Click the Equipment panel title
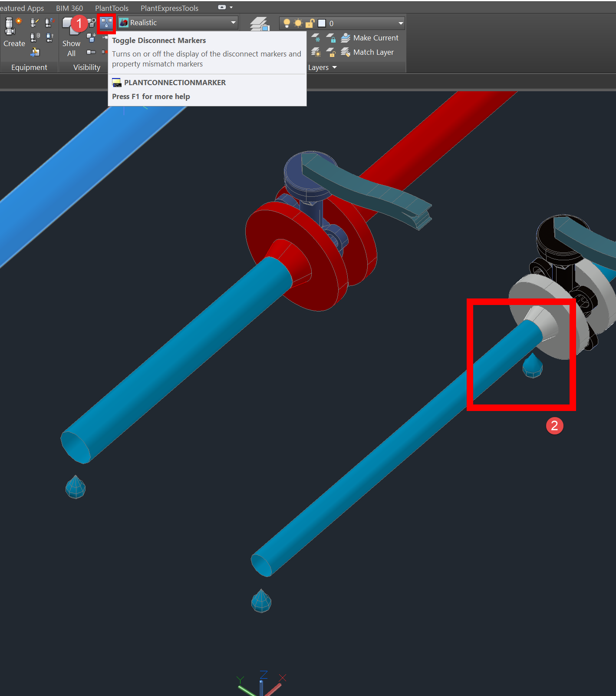Screen dimensions: 616x696 coord(29,67)
